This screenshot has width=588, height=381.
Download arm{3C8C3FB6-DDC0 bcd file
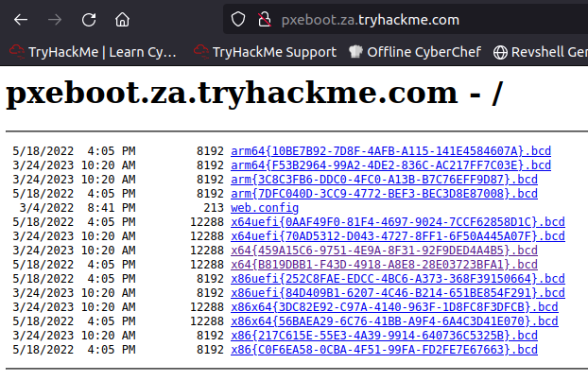click(x=384, y=179)
